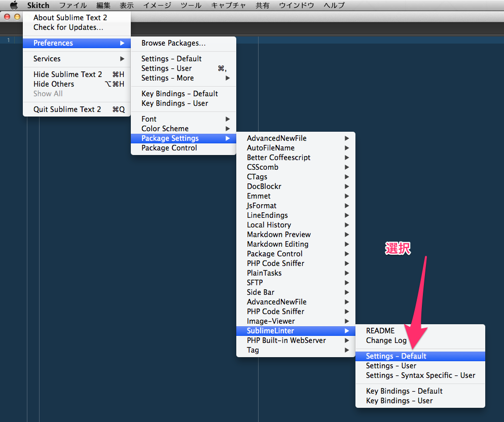Expand AutoFileName package settings

296,148
